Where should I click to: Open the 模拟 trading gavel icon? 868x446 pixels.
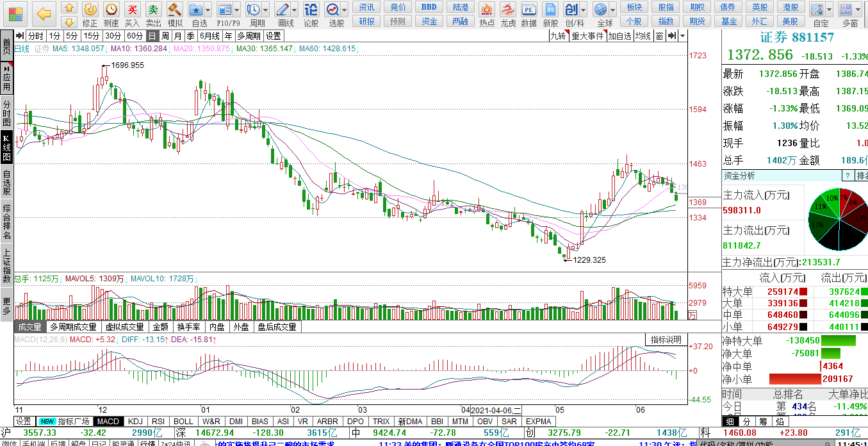pyautogui.click(x=174, y=10)
